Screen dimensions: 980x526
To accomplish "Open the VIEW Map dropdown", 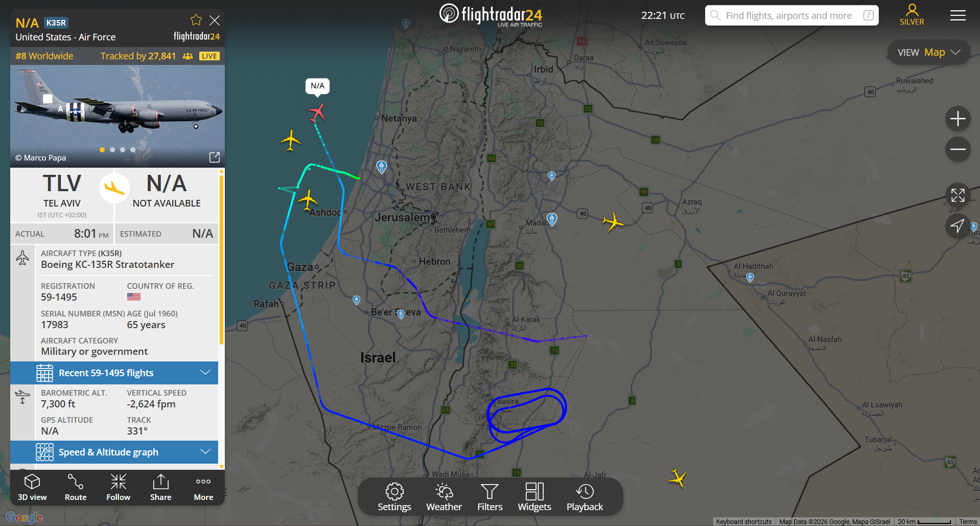I will pos(929,52).
